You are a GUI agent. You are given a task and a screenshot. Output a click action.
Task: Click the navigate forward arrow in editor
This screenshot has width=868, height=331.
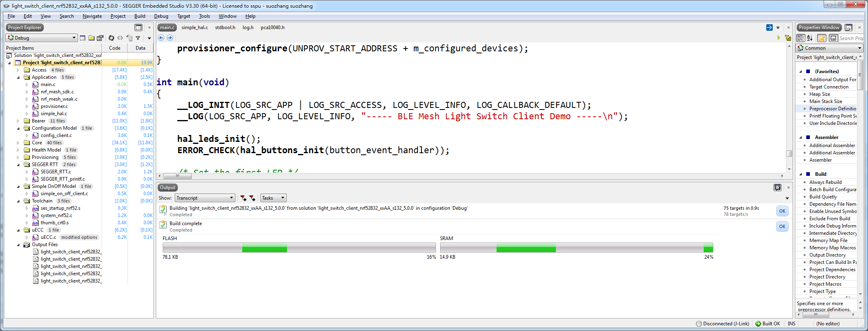point(170,38)
